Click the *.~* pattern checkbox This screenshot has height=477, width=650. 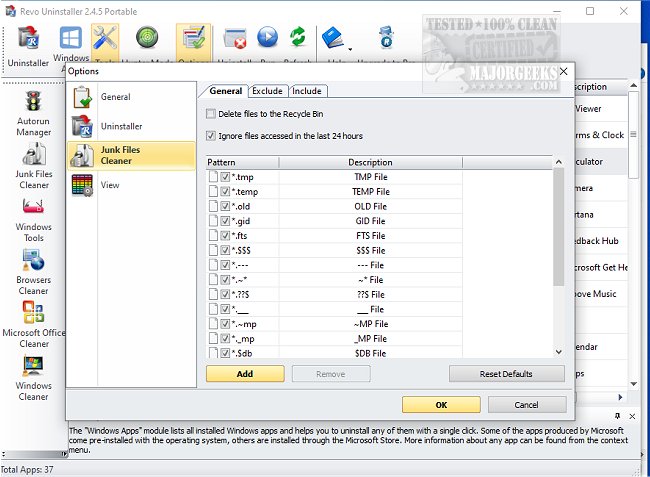(225, 280)
